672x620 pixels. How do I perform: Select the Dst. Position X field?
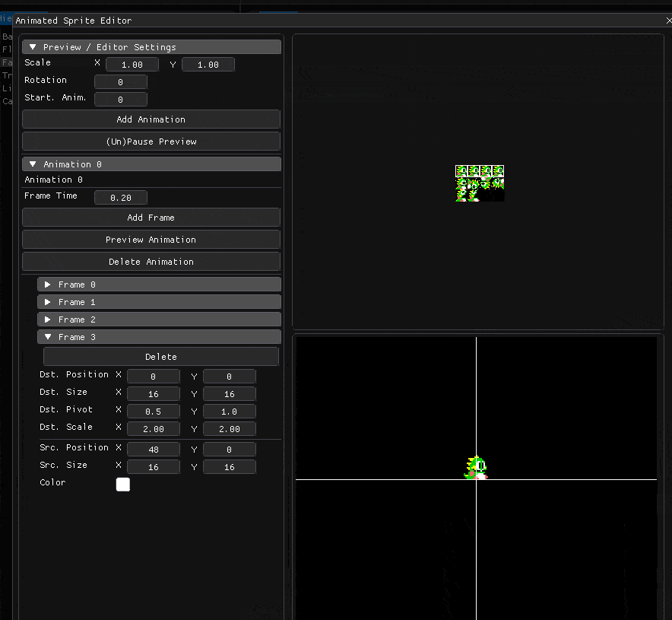(154, 377)
